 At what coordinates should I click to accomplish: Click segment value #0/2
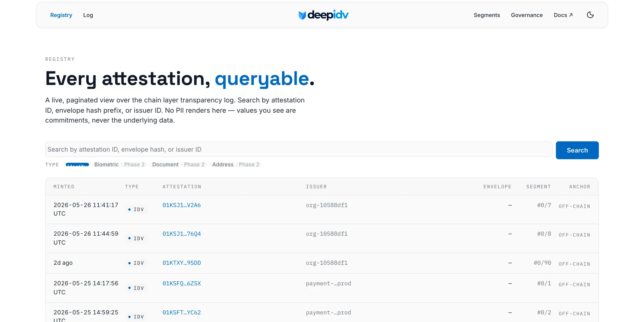(544, 313)
